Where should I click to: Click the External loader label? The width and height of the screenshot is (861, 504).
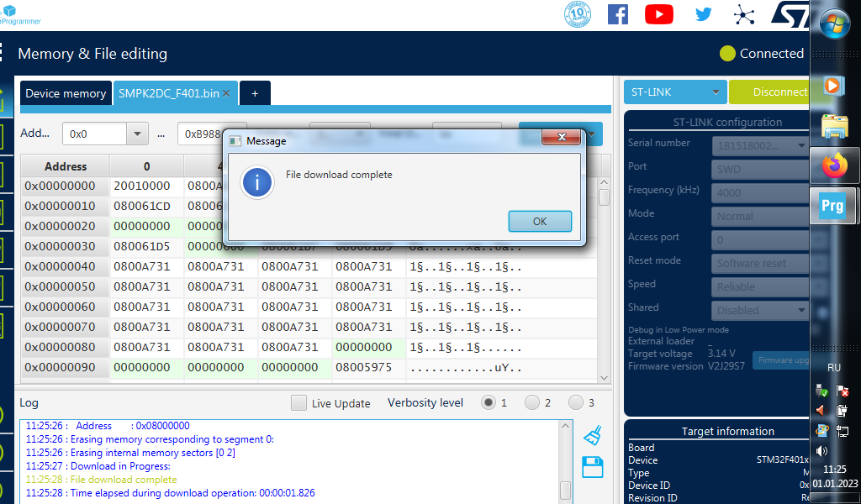point(661,340)
